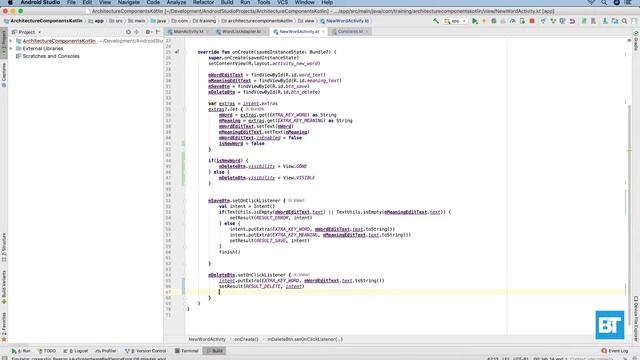Open the Version Control tool window
Image resolution: width=640 pixels, height=360 pixels.
[145, 351]
